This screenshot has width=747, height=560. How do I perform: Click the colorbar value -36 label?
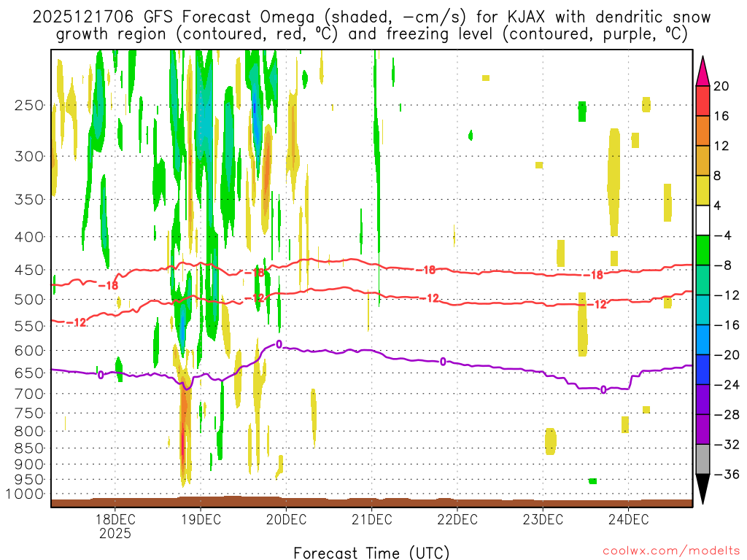[x=727, y=474]
